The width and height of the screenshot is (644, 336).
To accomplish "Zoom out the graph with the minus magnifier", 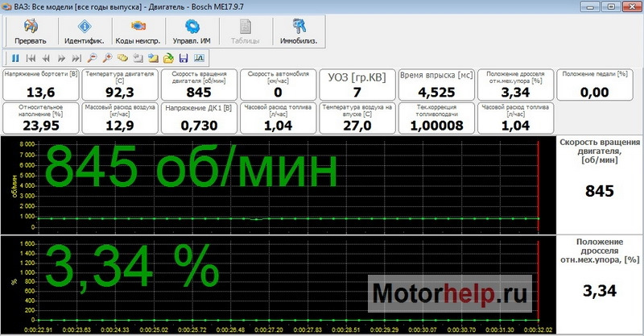I will (92, 58).
